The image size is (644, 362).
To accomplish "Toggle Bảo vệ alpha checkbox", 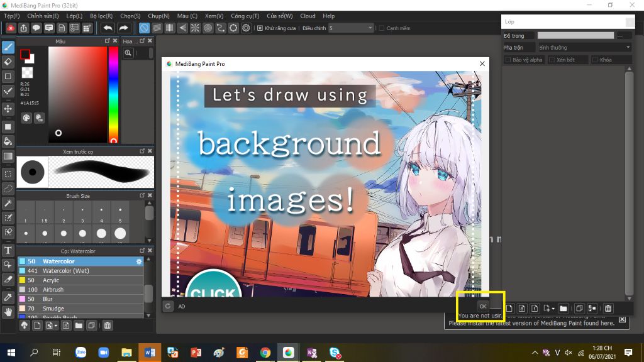I will [508, 60].
